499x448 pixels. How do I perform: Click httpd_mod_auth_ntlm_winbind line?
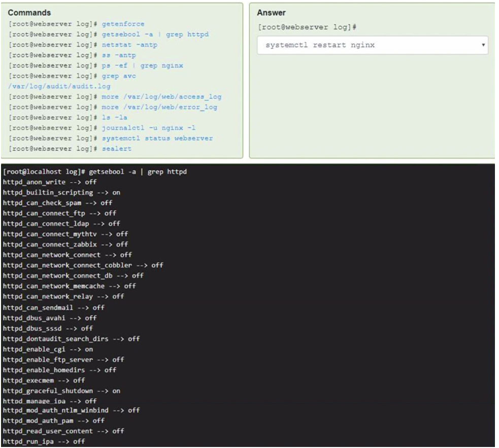pyautogui.click(x=71, y=410)
